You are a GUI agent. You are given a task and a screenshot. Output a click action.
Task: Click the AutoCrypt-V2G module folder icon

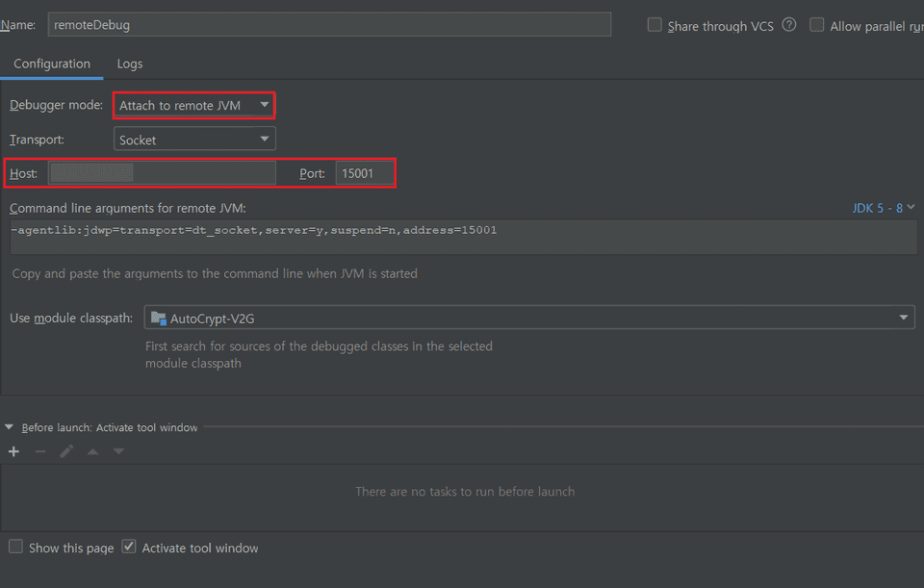coord(158,318)
